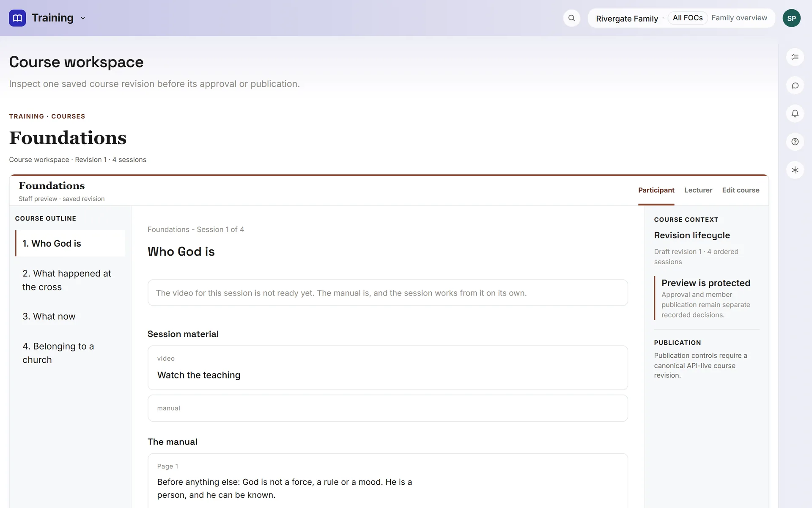
Task: Open the SP user avatar menu
Action: tap(791, 18)
